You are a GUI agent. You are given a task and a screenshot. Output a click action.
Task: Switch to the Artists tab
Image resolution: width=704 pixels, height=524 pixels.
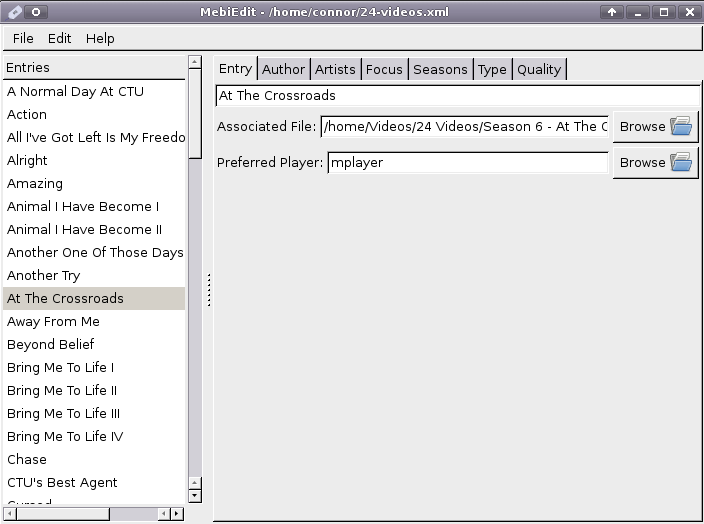coord(335,69)
